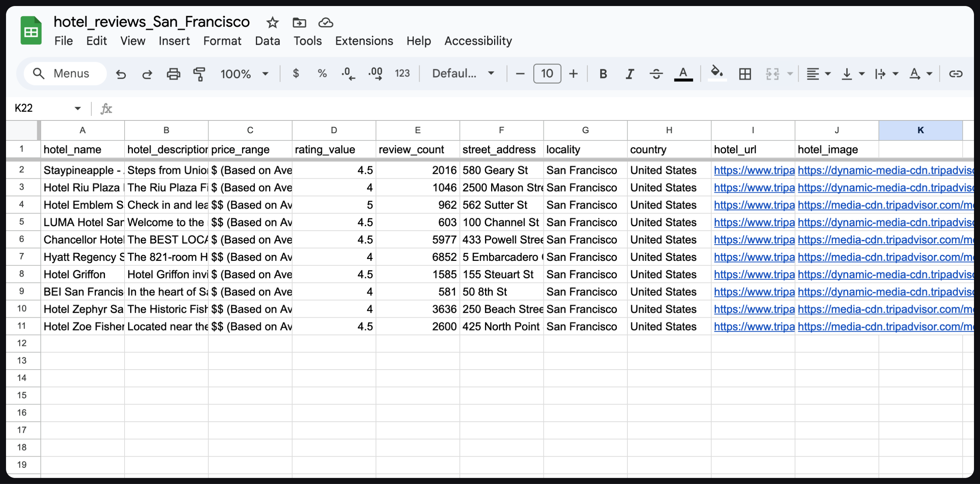
Task: Open the Tools menu
Action: (307, 41)
